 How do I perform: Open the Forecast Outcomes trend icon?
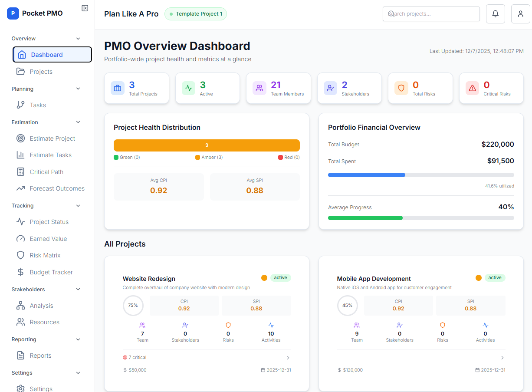pyautogui.click(x=22, y=188)
